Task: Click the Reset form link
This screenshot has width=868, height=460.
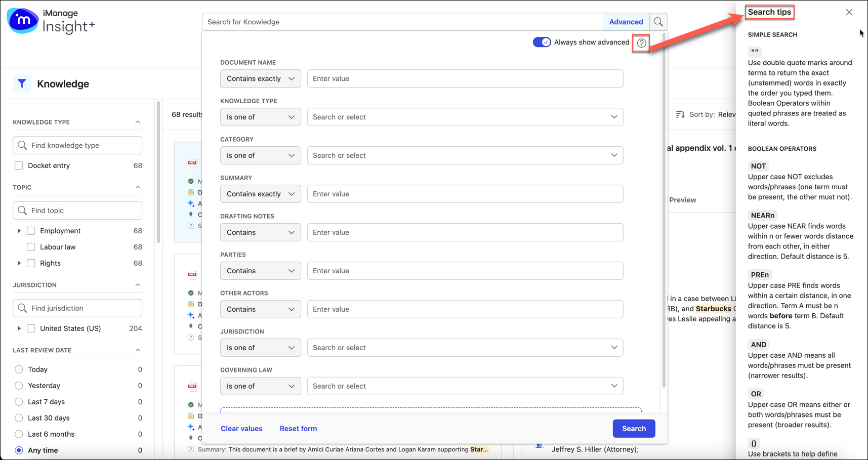Action: (x=298, y=428)
